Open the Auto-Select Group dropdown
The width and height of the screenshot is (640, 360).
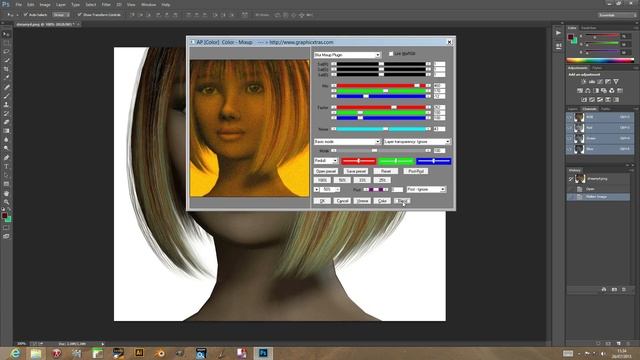61,15
